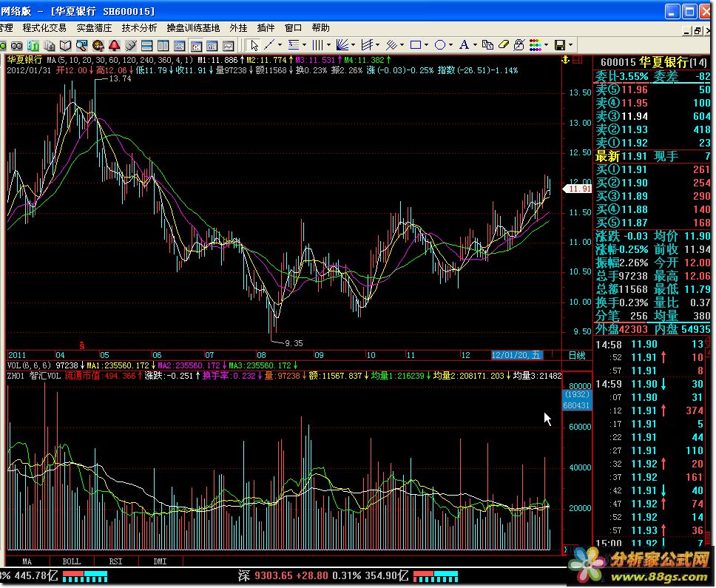Click the red grid icon beside the anchor
This screenshot has width=716, height=588.
(x=578, y=60)
